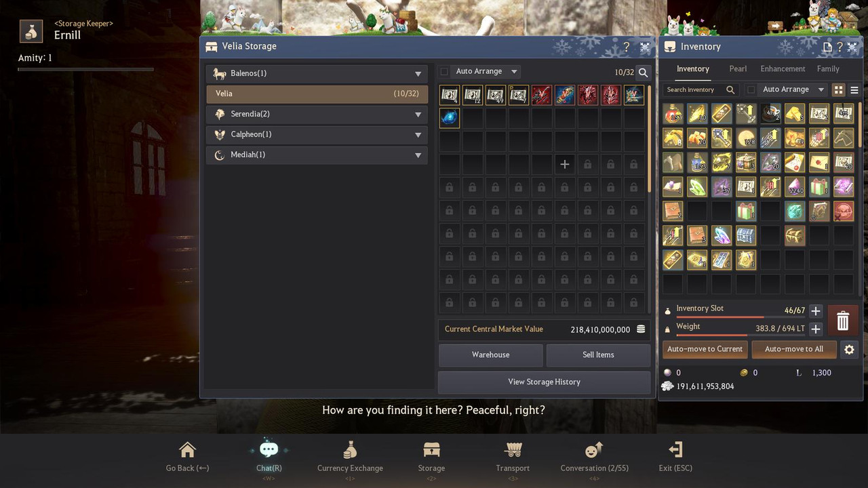Viewport: 868px width, 488px height.
Task: Select the round gold coin stack of 128
Action: click(x=746, y=138)
